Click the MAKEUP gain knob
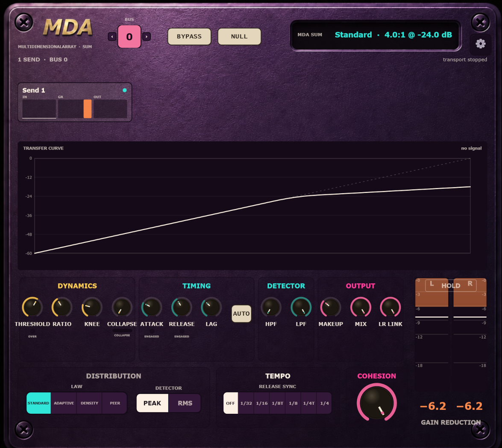 330,307
